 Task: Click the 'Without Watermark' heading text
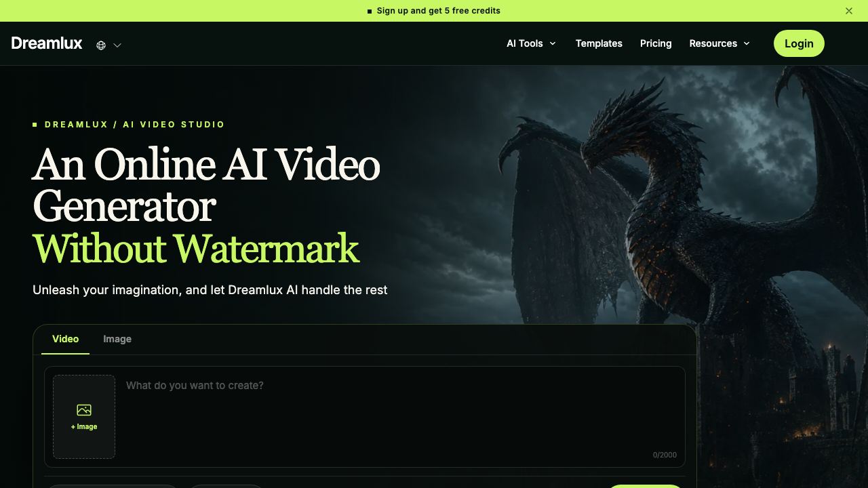(x=196, y=249)
